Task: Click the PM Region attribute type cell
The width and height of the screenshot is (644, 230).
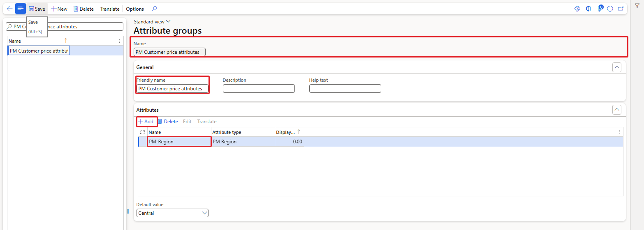Action: (x=243, y=142)
